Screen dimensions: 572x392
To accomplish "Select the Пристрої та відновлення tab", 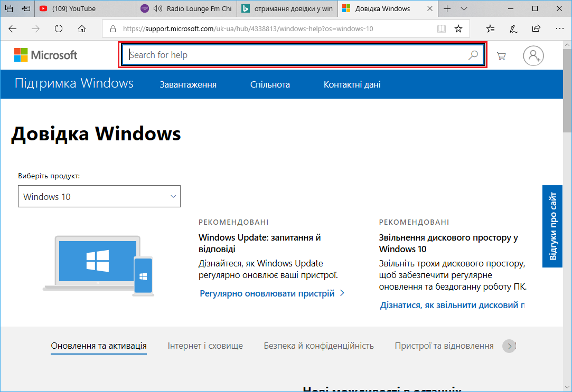I will pyautogui.click(x=444, y=346).
